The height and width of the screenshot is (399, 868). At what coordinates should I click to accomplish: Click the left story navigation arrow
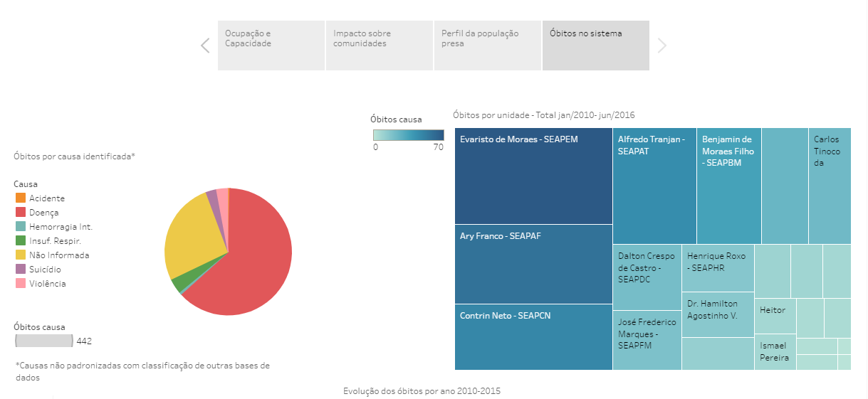[205, 46]
